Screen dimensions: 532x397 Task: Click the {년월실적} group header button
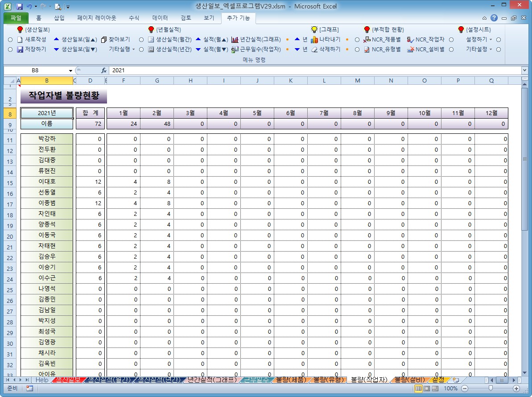(x=165, y=30)
